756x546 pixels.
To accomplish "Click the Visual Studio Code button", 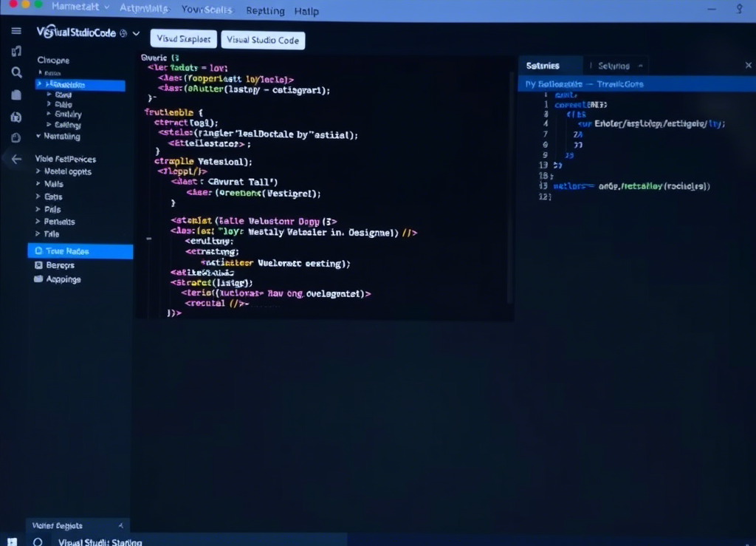I will point(263,40).
